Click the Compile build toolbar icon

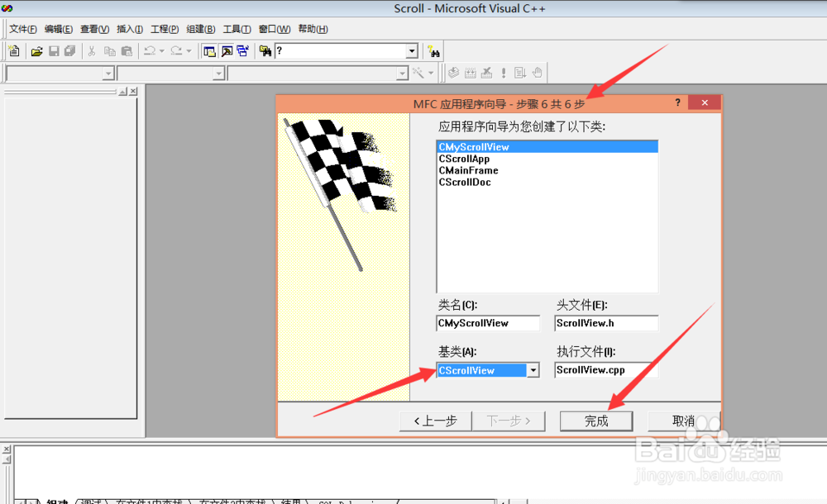point(453,73)
